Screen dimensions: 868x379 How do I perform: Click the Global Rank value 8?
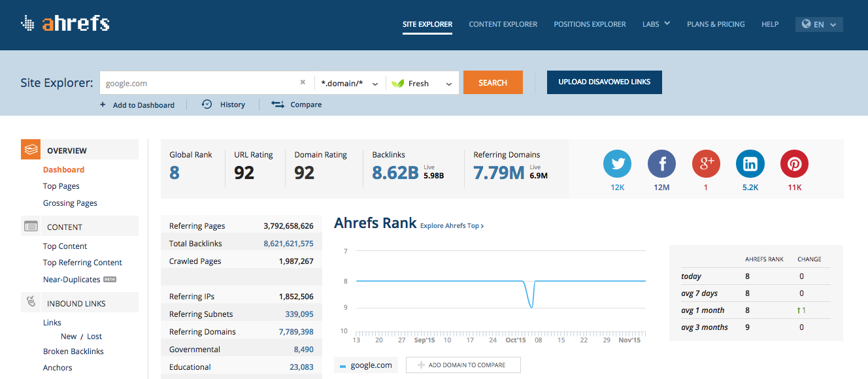point(175,173)
